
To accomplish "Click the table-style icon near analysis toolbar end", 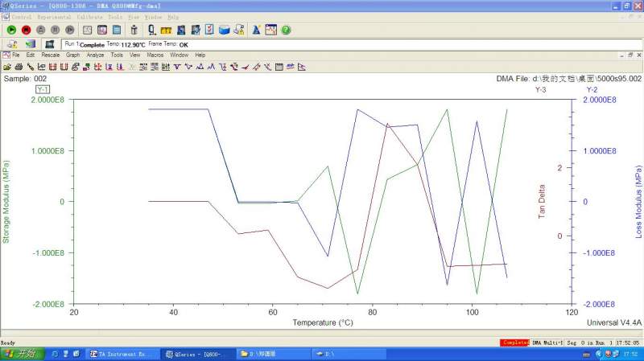I will (279, 67).
